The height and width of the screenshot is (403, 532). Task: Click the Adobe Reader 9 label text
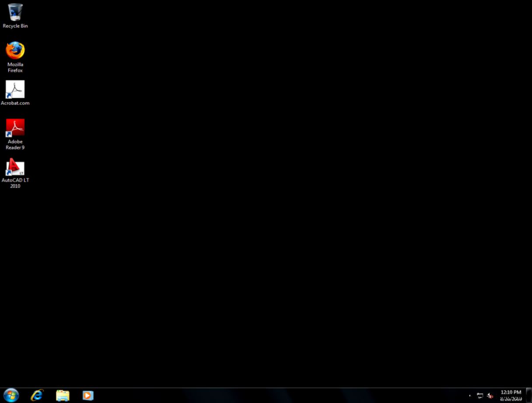pos(15,144)
